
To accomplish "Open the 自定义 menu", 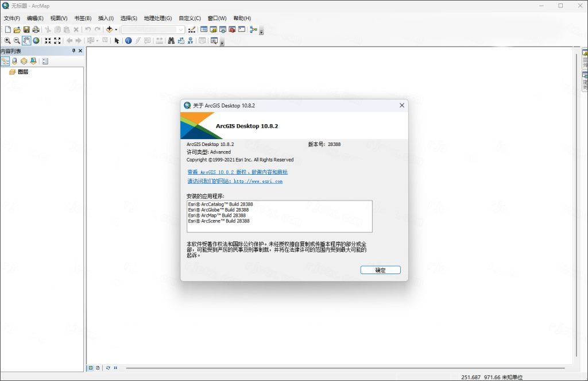I will pos(189,18).
